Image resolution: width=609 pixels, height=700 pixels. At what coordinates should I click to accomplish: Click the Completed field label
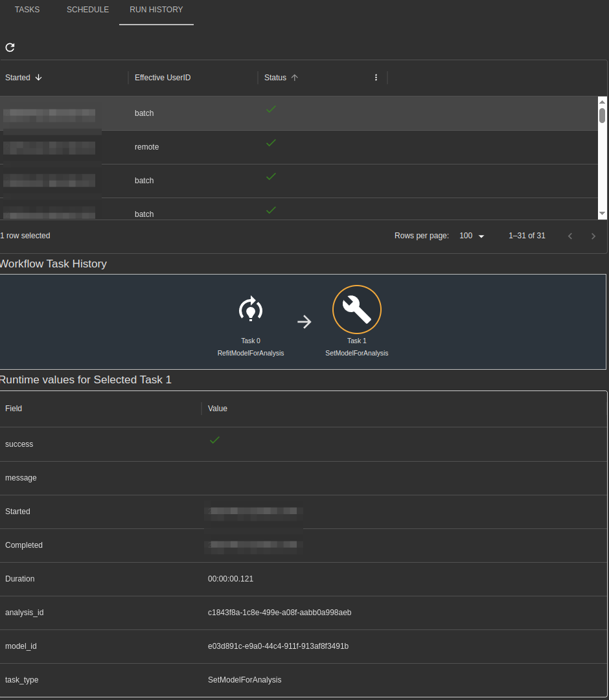coord(24,545)
